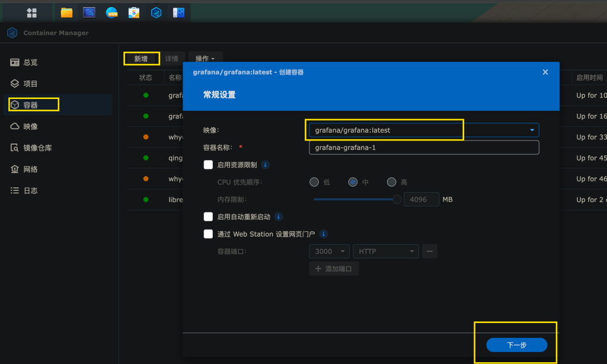Click the container name input field grafana-grafana-1

click(x=423, y=147)
